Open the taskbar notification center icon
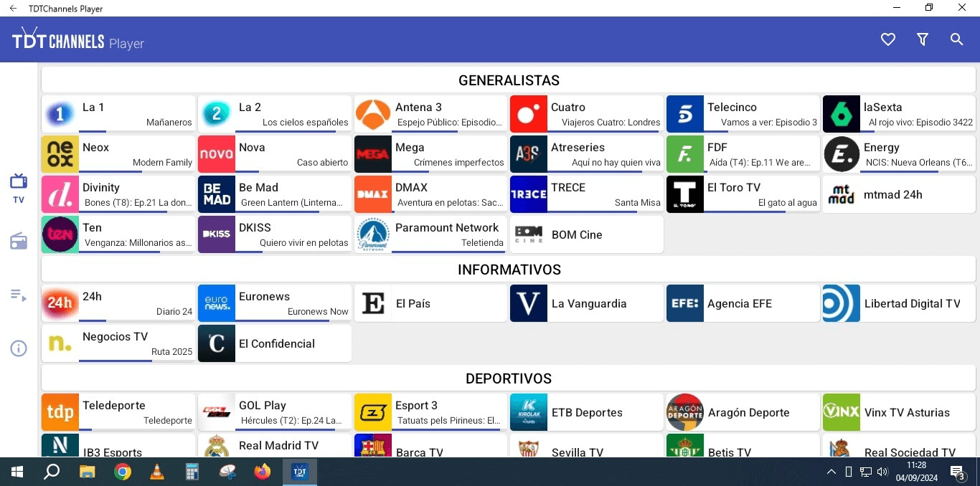 958,472
